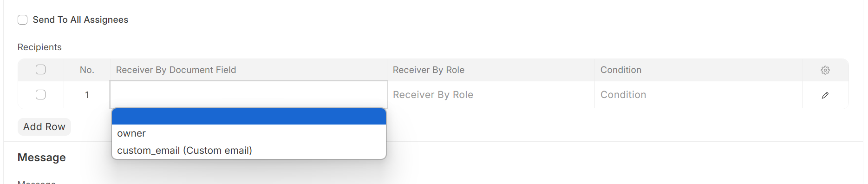Open the Receiver By Role cell in row 1
The image size is (868, 184).
[491, 95]
